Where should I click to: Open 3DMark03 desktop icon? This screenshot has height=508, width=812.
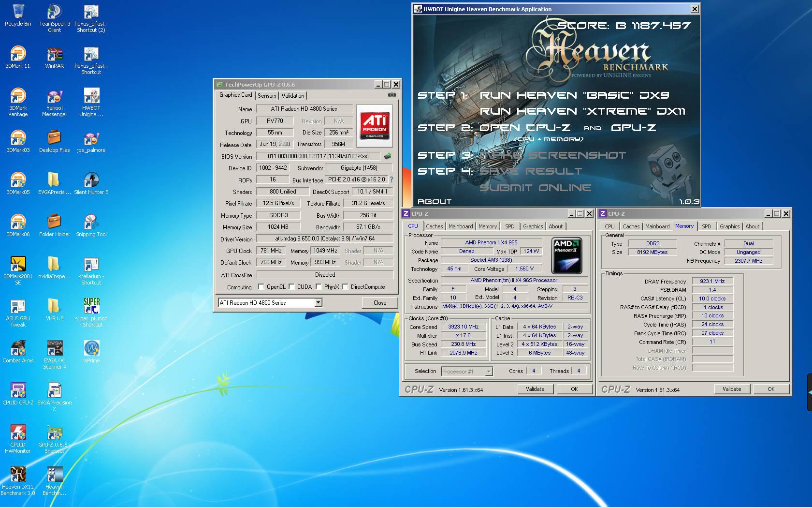18,141
